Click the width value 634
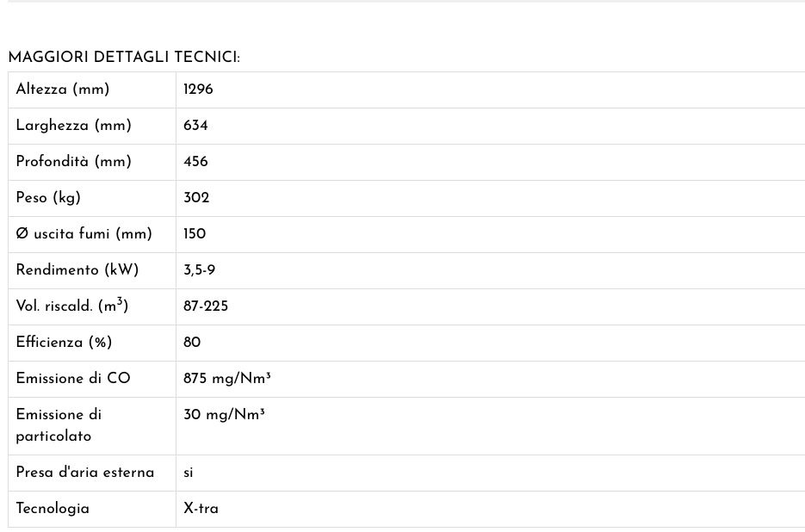The height and width of the screenshot is (532, 805). pos(195,126)
